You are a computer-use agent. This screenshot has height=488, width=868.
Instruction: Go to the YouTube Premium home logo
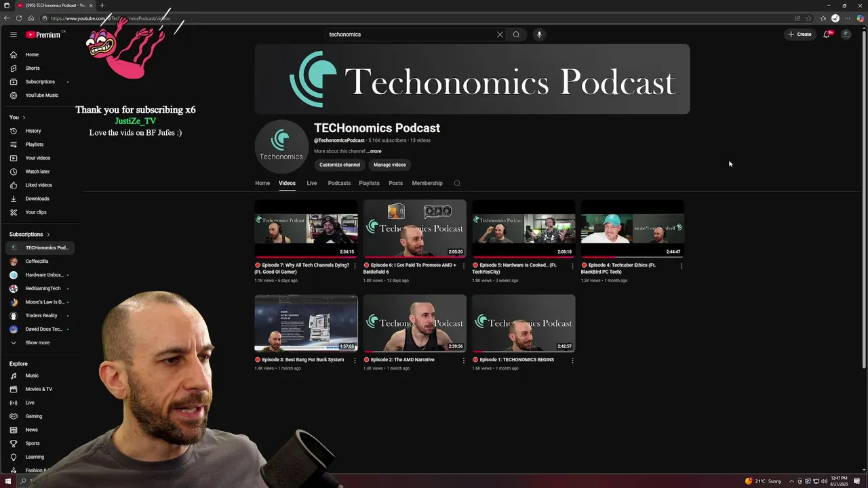click(44, 35)
